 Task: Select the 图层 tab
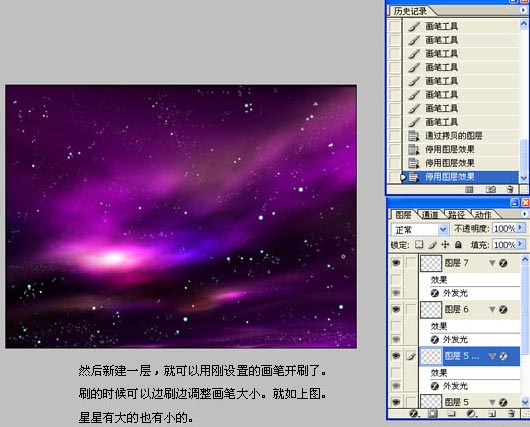pyautogui.click(x=403, y=215)
